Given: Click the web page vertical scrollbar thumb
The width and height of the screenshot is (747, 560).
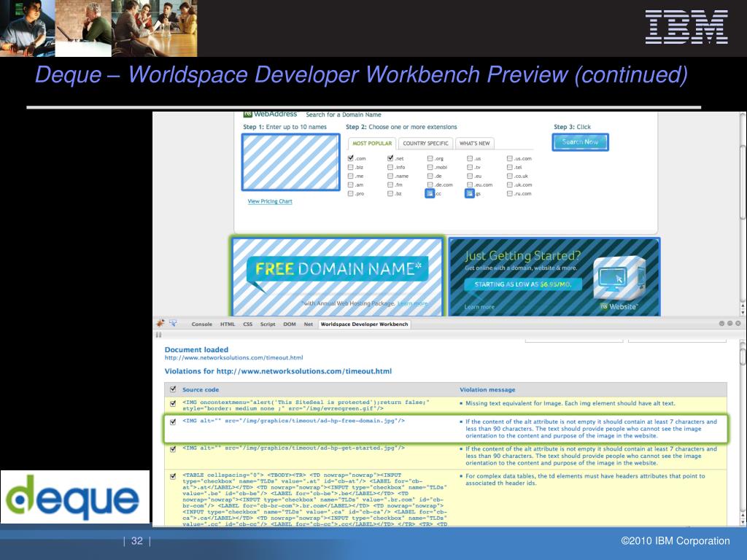Looking at the screenshot, I should (x=743, y=182).
